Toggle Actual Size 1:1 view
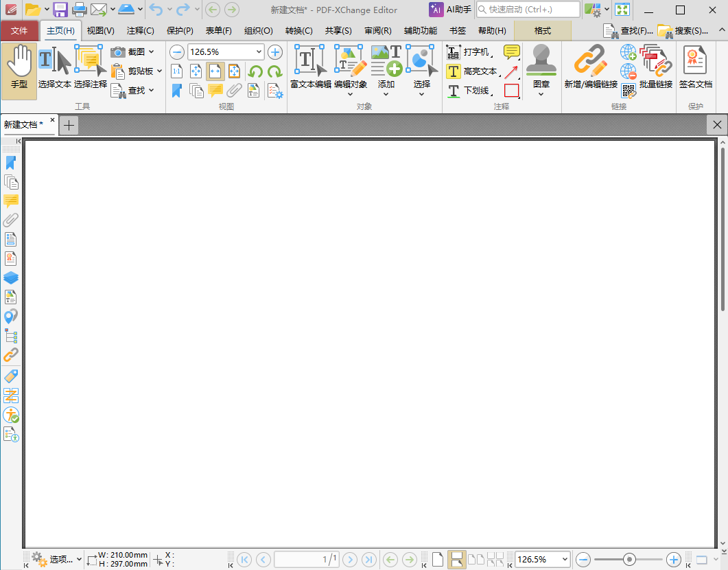728x570 pixels. [x=177, y=71]
